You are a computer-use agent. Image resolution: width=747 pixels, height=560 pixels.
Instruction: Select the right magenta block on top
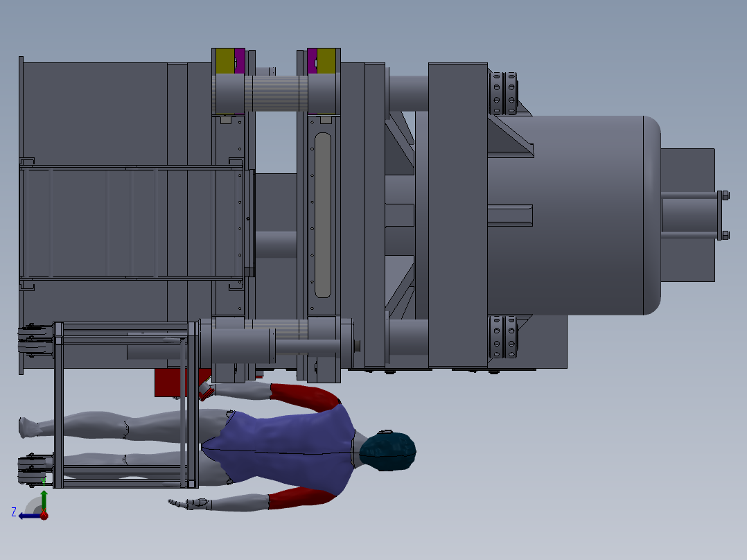312,60
